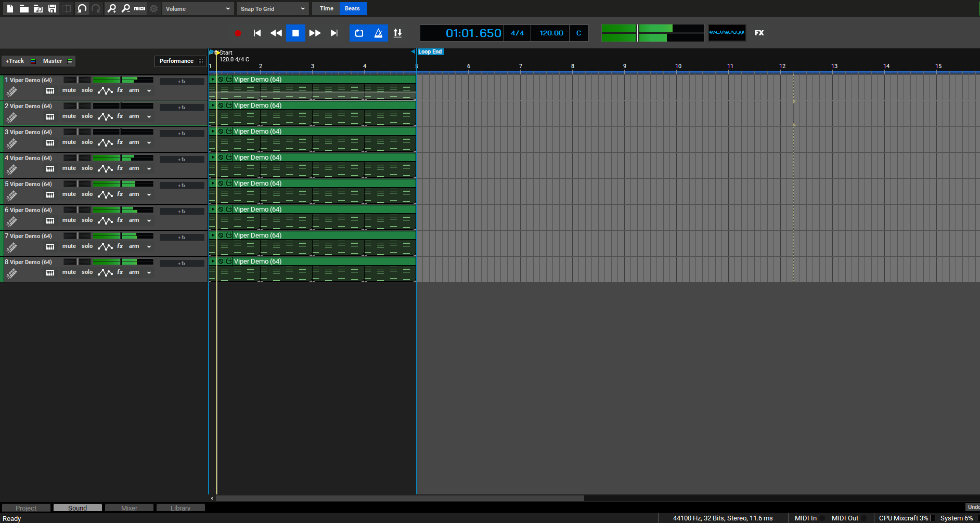The image size is (980, 523).
Task: Open fx for track 8
Action: [x=120, y=272]
